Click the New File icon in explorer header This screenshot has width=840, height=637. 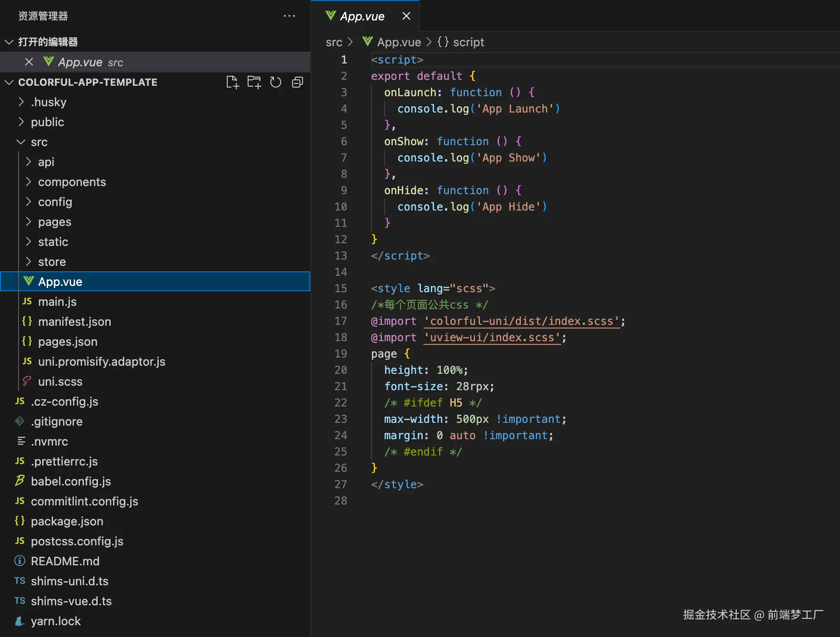click(232, 82)
